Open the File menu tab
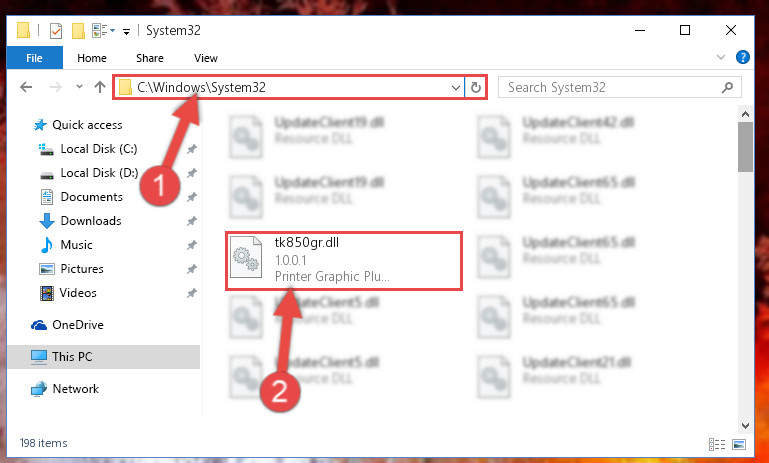Image resolution: width=769 pixels, height=463 pixels. [x=34, y=58]
